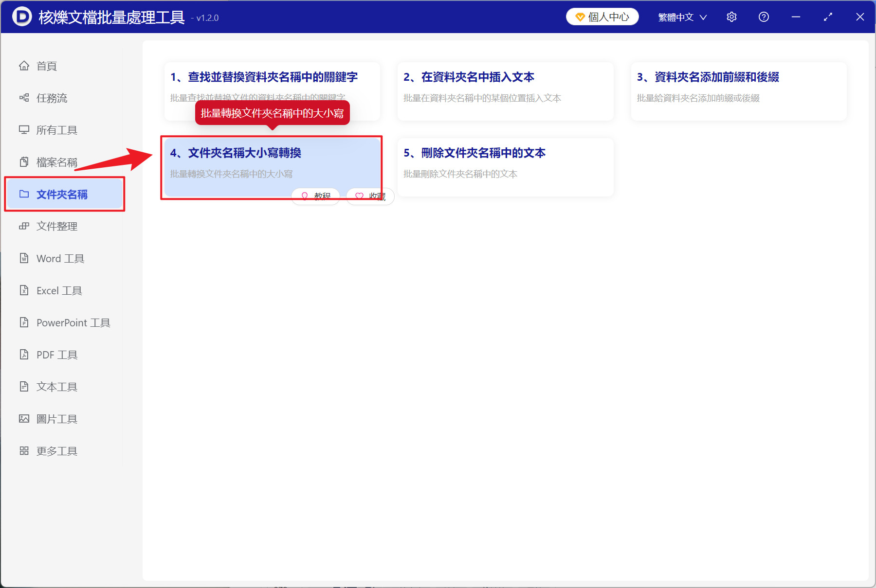Open the Settings gear icon
876x588 pixels.
click(731, 17)
